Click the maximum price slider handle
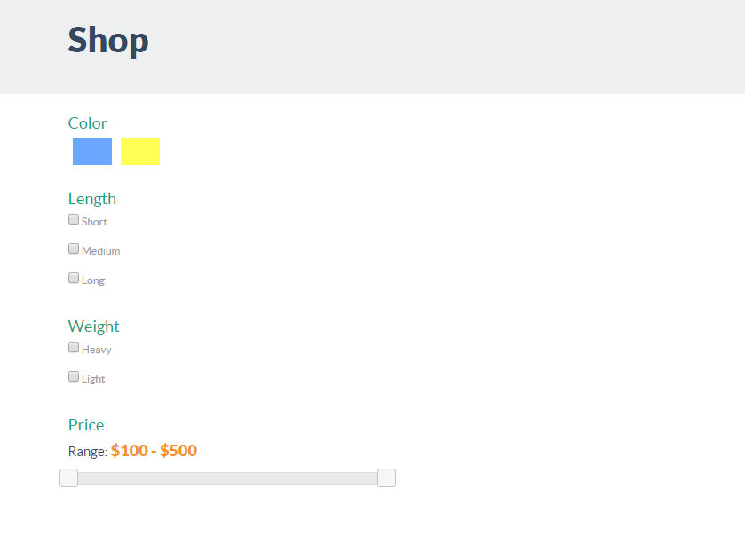 click(x=387, y=477)
